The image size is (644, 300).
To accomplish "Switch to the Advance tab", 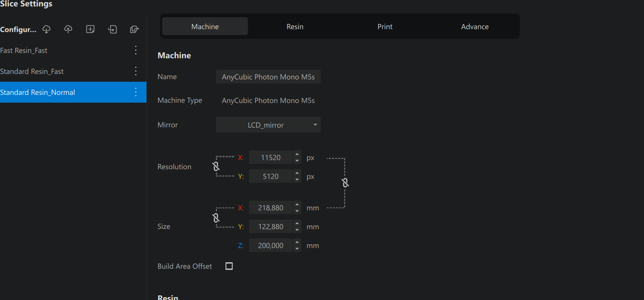I will [x=475, y=26].
